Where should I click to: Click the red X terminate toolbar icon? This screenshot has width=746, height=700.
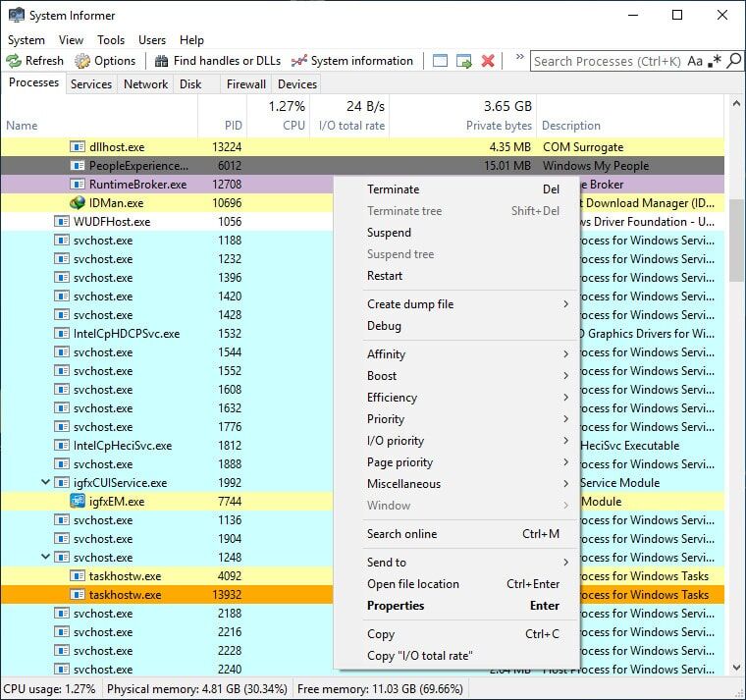488,61
